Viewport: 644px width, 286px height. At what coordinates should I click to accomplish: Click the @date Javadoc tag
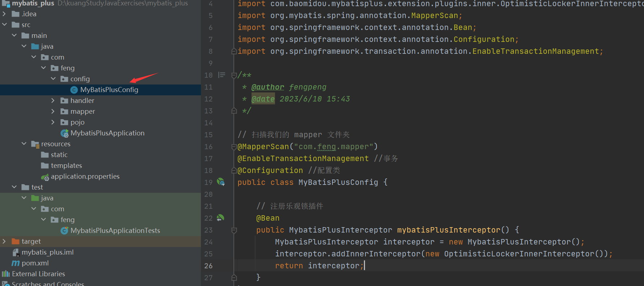263,99
